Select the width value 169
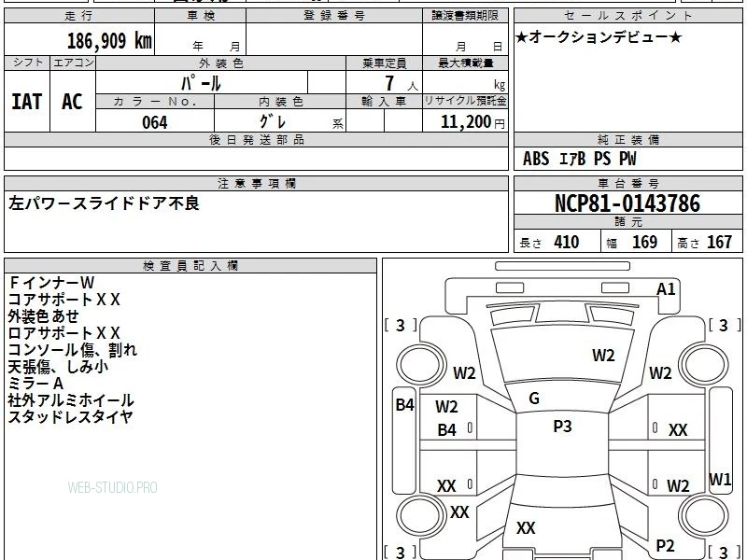The image size is (747, 560). click(644, 242)
